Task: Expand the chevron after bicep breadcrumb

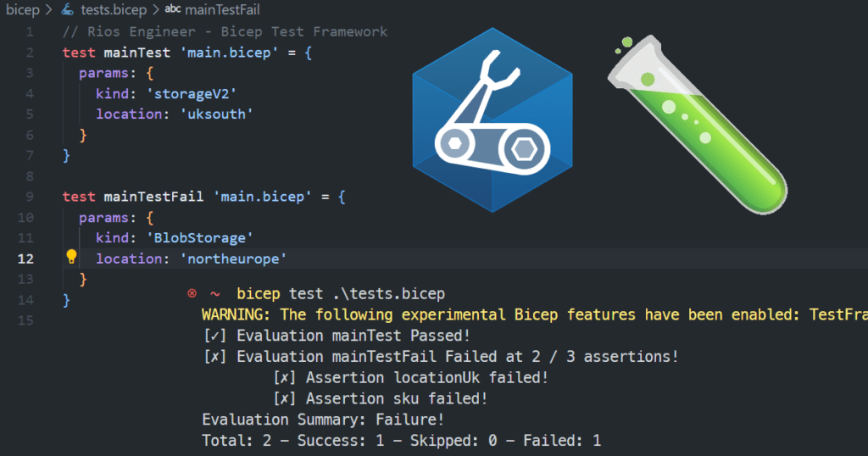Action: point(49,9)
